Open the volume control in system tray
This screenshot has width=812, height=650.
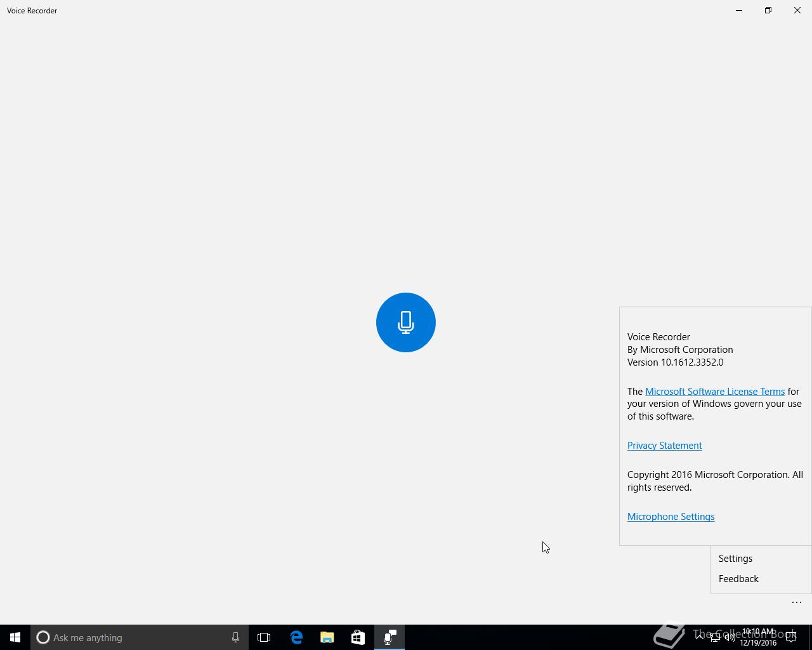pyautogui.click(x=730, y=637)
